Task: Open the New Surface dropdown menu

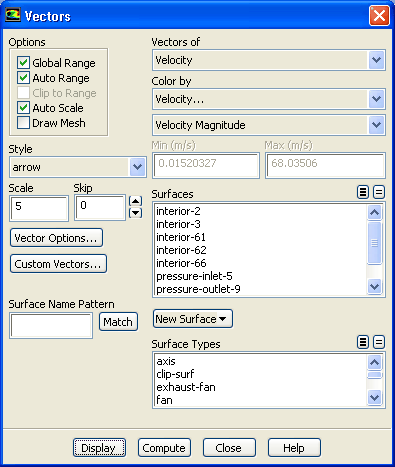Action: [193, 319]
